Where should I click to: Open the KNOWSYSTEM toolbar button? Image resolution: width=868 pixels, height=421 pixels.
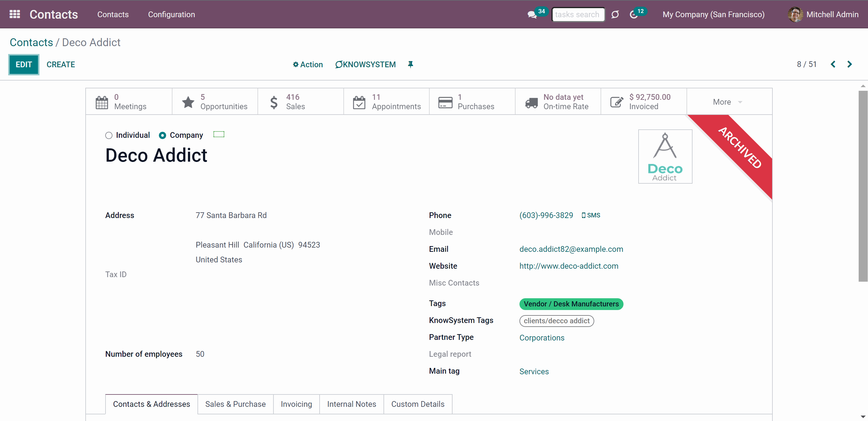click(x=365, y=64)
